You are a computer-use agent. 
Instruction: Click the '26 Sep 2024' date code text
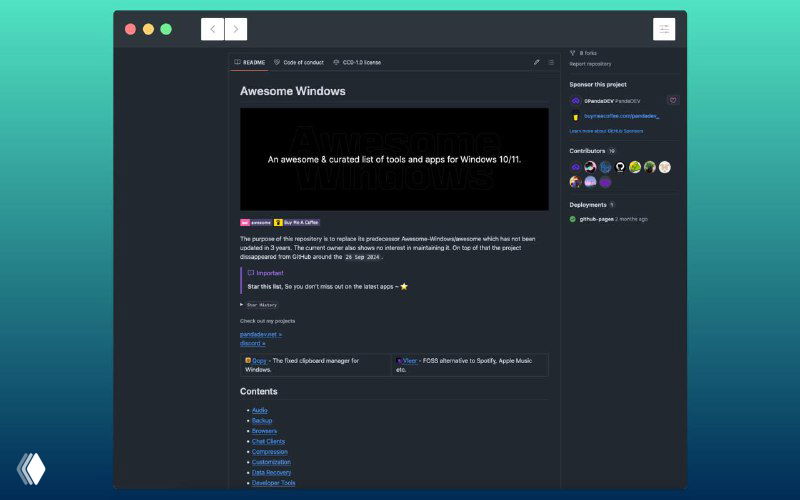(362, 257)
